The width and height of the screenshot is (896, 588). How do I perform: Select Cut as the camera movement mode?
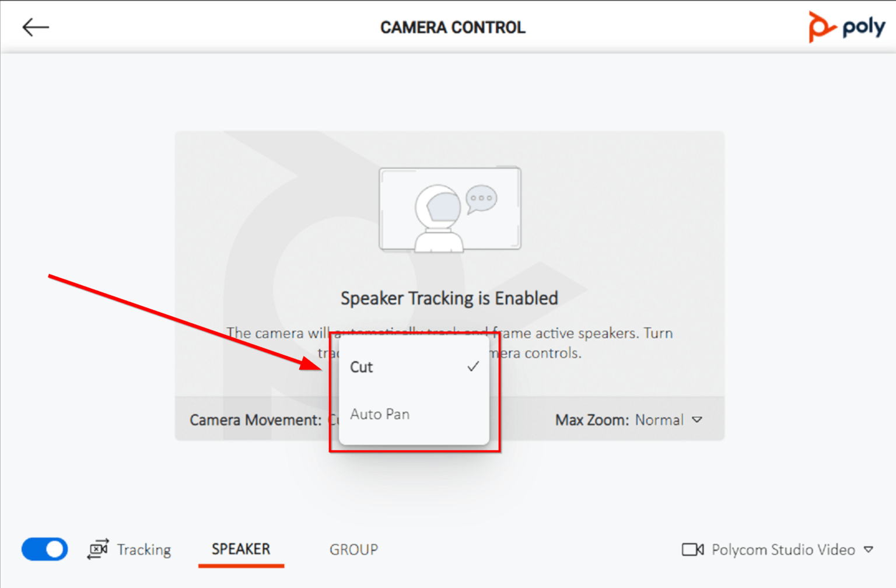coord(362,367)
